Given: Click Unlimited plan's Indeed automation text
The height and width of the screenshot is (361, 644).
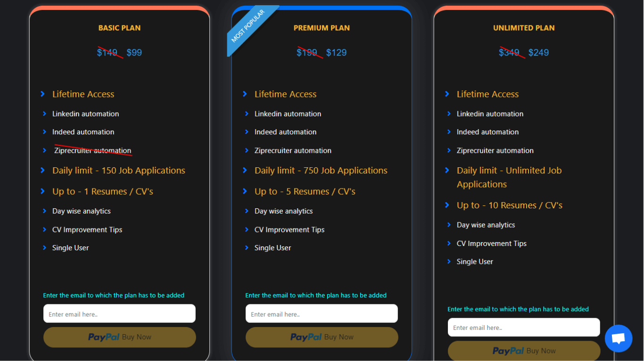Looking at the screenshot, I should [488, 132].
